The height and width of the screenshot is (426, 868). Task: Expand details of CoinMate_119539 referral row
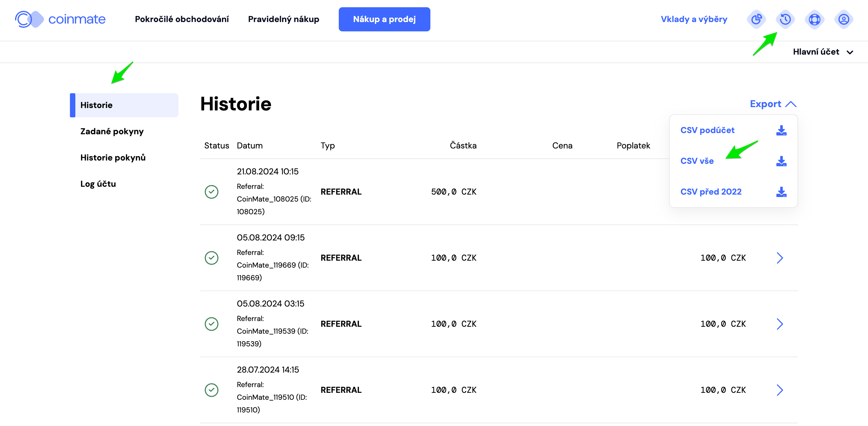click(780, 324)
